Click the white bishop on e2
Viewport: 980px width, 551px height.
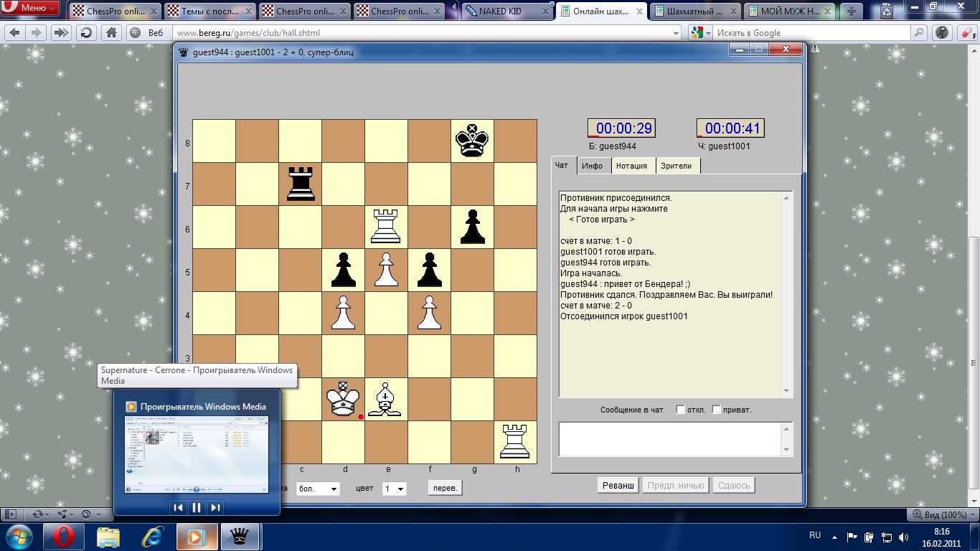click(386, 400)
